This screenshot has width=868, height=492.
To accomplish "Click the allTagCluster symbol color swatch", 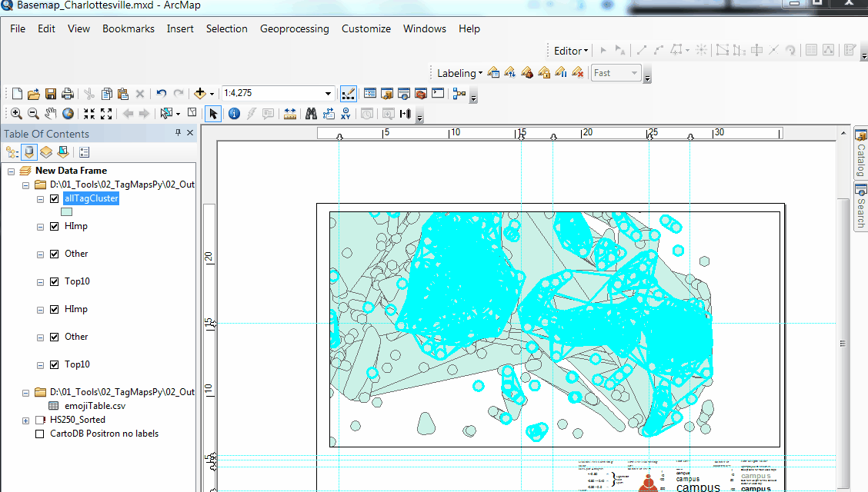I will tap(66, 211).
